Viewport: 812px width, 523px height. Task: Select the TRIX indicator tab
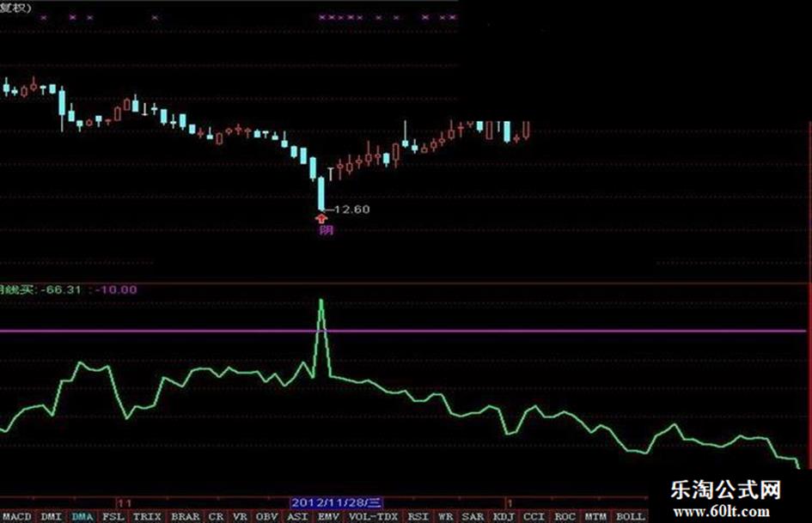[148, 516]
